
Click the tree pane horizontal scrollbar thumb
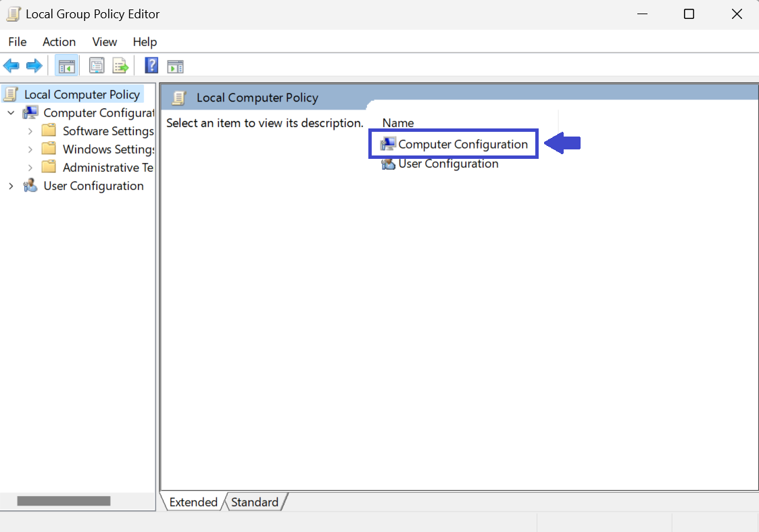(x=64, y=501)
